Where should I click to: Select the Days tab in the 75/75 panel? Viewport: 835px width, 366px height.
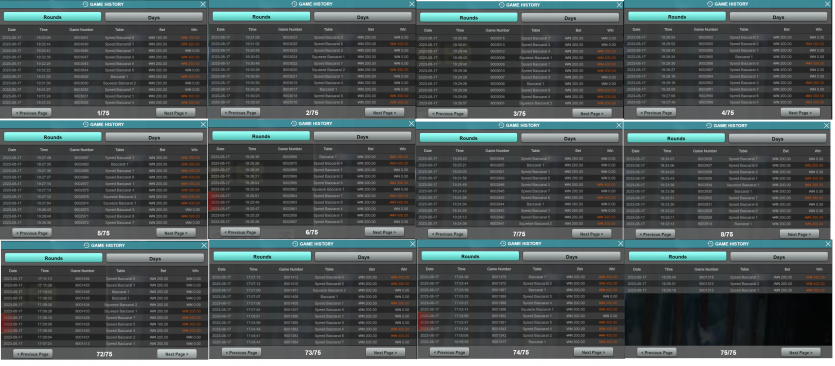[779, 256]
